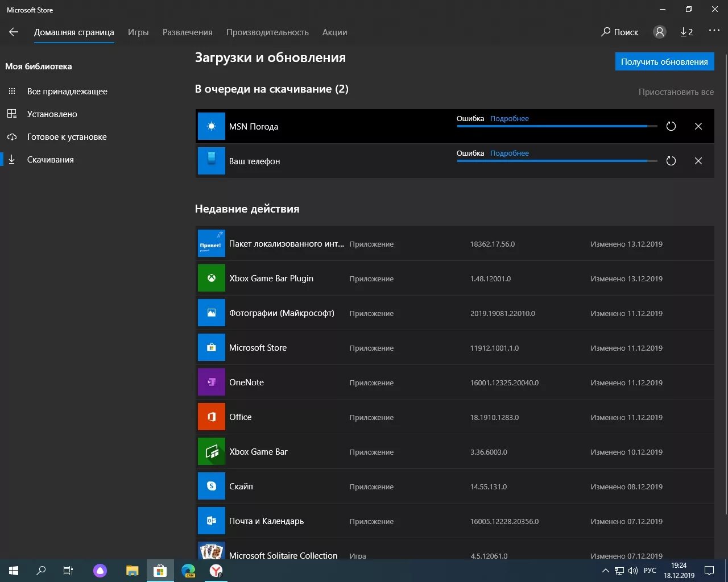Click the РУС language indicator
728x582 pixels.
click(650, 571)
